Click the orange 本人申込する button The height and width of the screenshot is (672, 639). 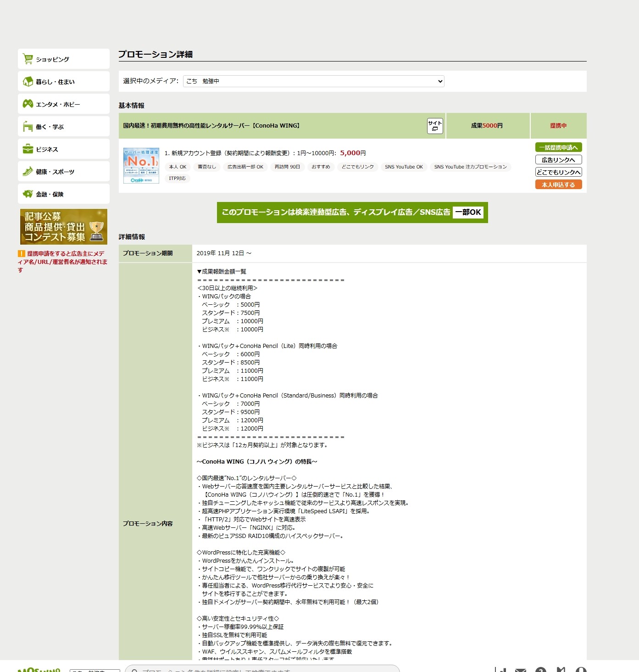click(558, 185)
